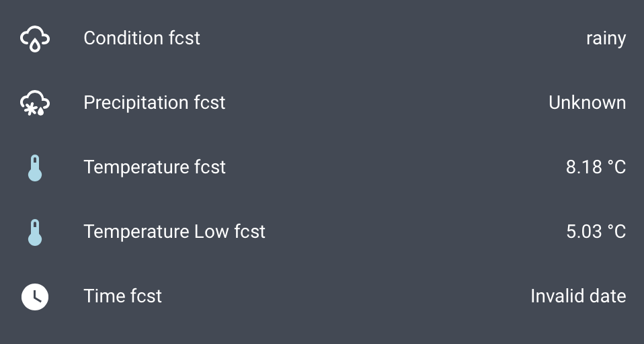
Task: Select the Temperature Low fcst label
Action: tap(174, 232)
